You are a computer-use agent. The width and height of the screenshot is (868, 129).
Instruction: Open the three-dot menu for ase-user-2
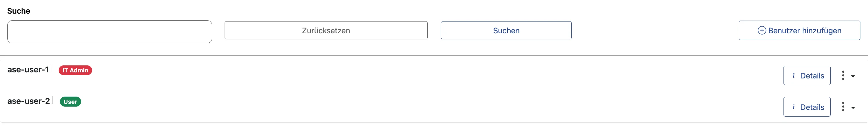(843, 107)
